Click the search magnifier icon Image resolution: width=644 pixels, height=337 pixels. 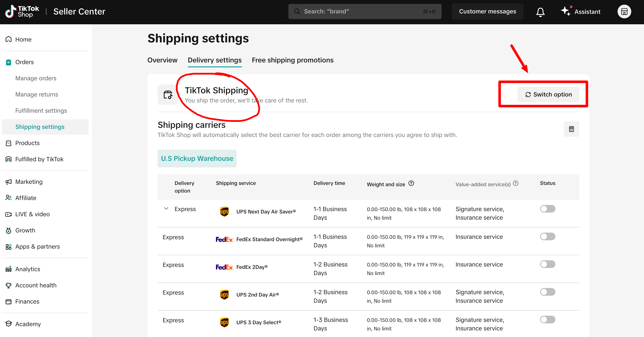pos(297,12)
